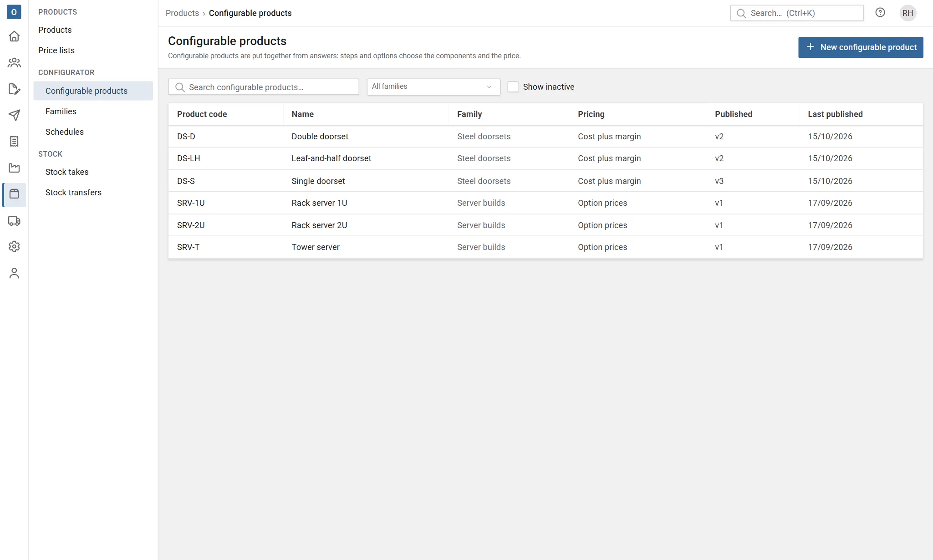Image resolution: width=933 pixels, height=560 pixels.
Task: Open the single user icon in sidebar
Action: [x=14, y=273]
